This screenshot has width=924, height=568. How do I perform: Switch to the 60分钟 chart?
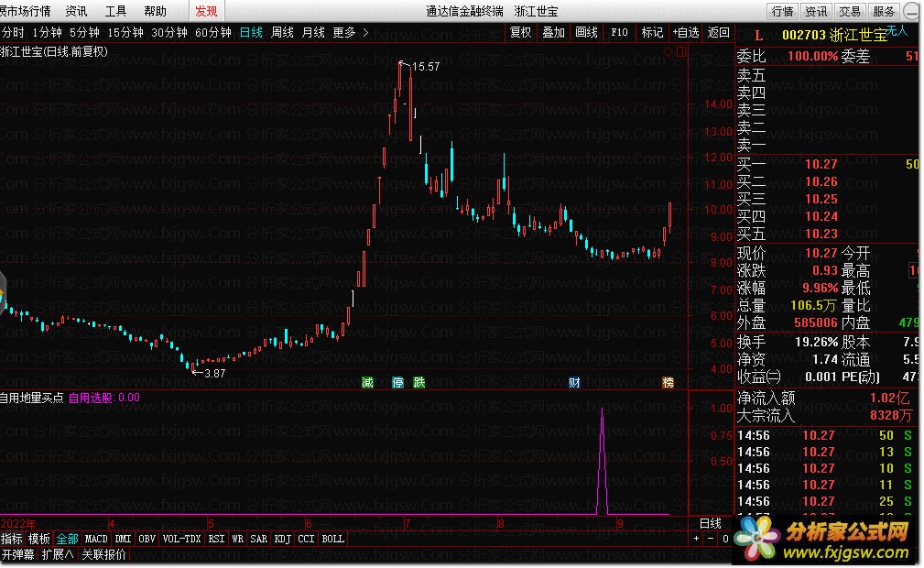click(213, 32)
